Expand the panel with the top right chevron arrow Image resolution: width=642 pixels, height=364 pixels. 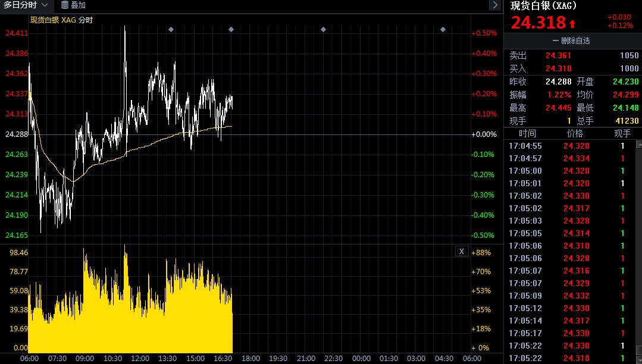click(495, 5)
